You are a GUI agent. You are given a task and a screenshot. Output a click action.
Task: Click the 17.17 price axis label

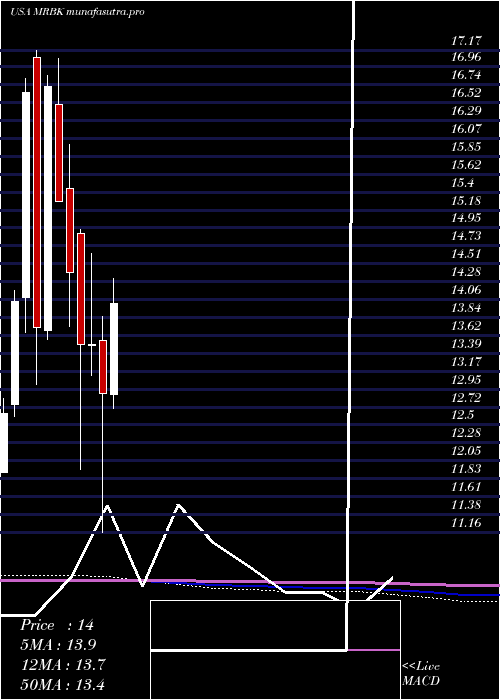point(466,41)
